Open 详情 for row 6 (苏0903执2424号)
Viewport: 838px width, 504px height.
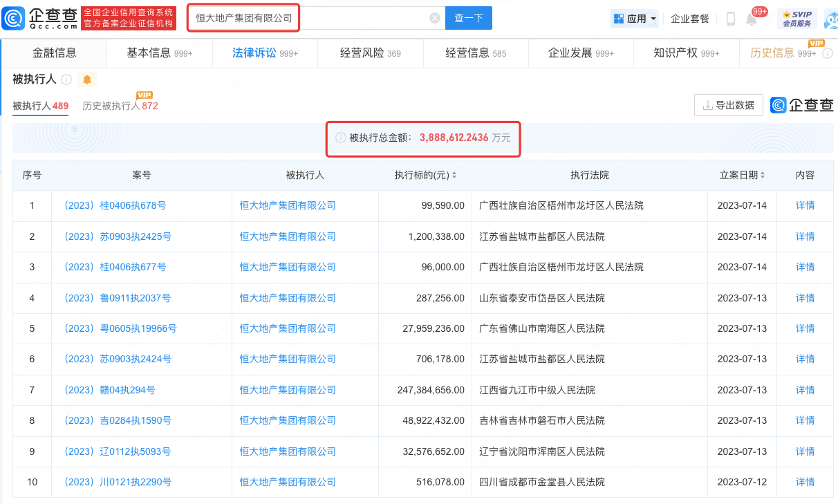click(x=805, y=359)
